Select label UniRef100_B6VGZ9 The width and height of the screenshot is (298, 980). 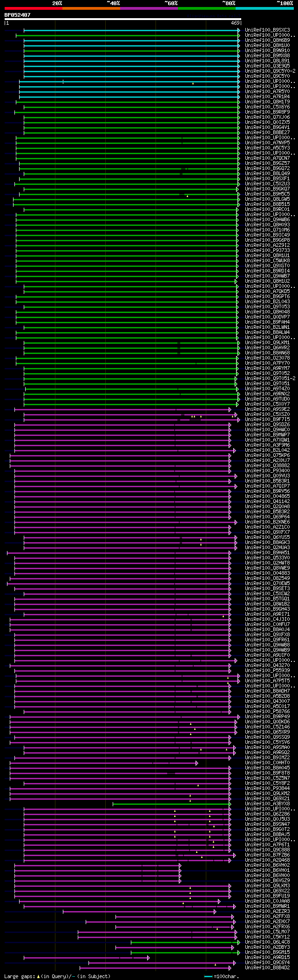tap(267, 881)
